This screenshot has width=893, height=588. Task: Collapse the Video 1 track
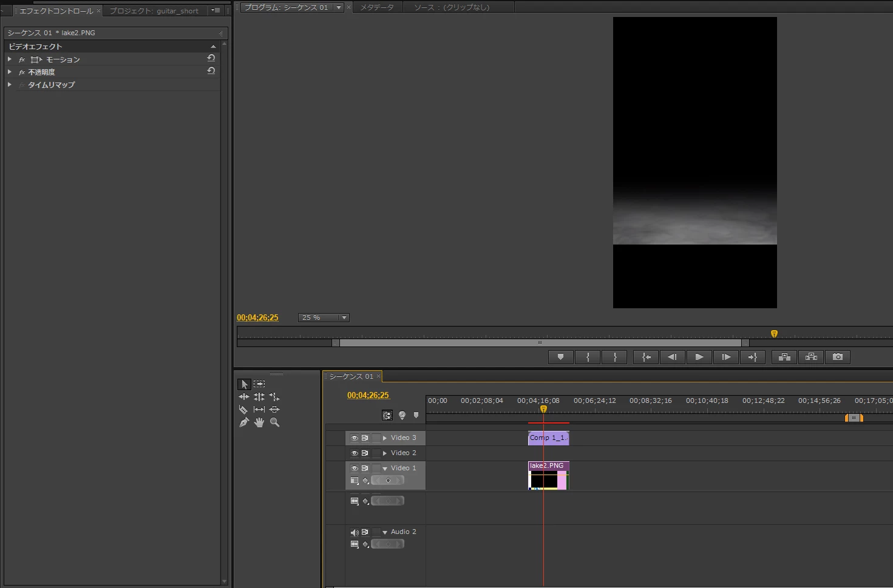pos(385,468)
